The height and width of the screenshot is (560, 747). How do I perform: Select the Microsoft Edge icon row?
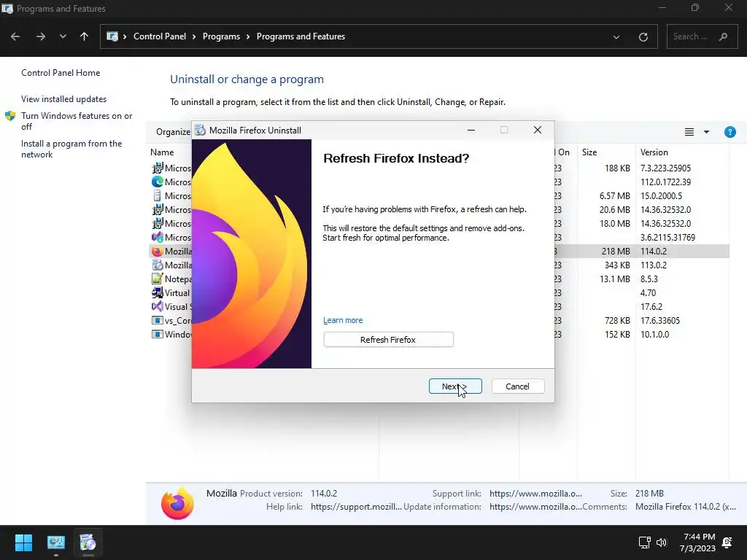(x=158, y=182)
